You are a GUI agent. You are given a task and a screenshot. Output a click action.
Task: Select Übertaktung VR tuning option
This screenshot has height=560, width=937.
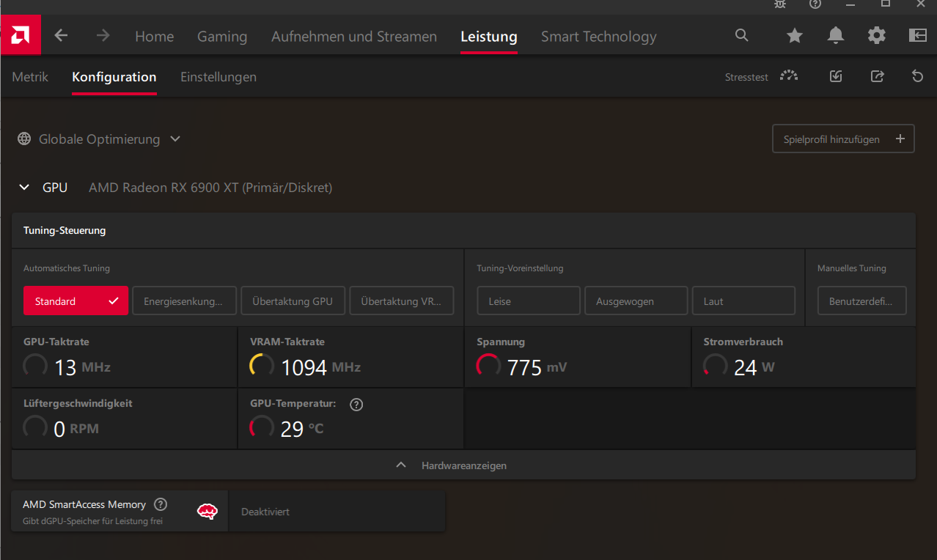pyautogui.click(x=402, y=301)
